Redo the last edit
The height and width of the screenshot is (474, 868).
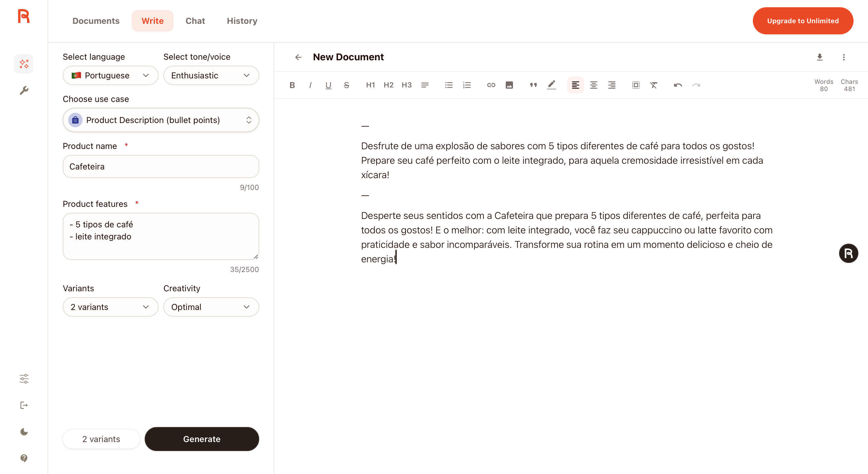coord(696,85)
